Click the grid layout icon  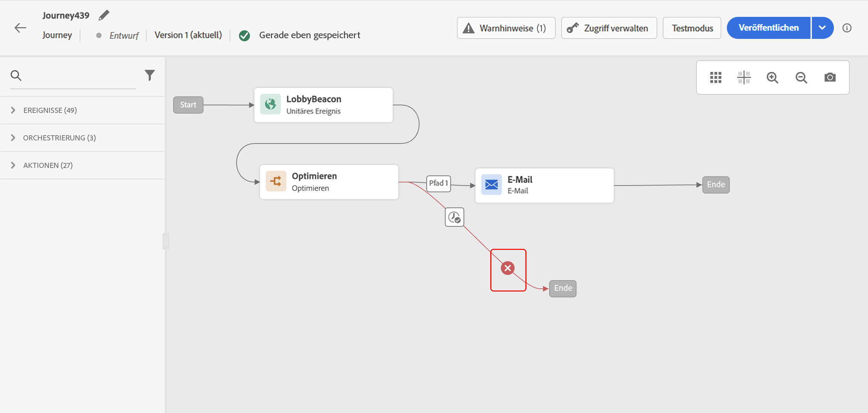[715, 77]
